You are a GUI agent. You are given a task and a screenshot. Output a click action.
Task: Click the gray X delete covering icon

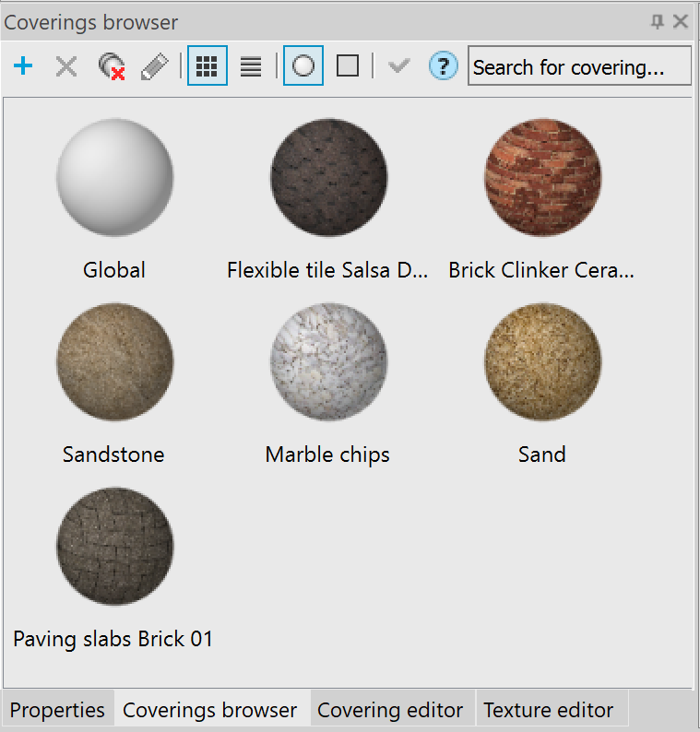(66, 66)
